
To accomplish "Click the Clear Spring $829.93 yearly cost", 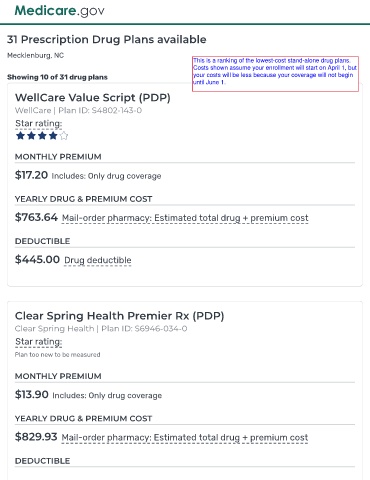I will coord(36,437).
